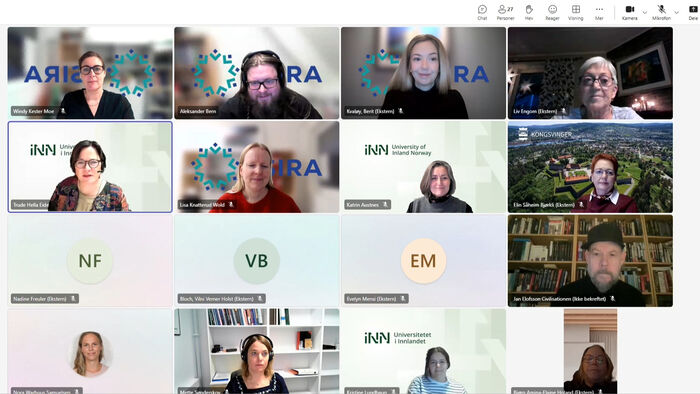
Task: Open the Chat panel
Action: pos(482,12)
